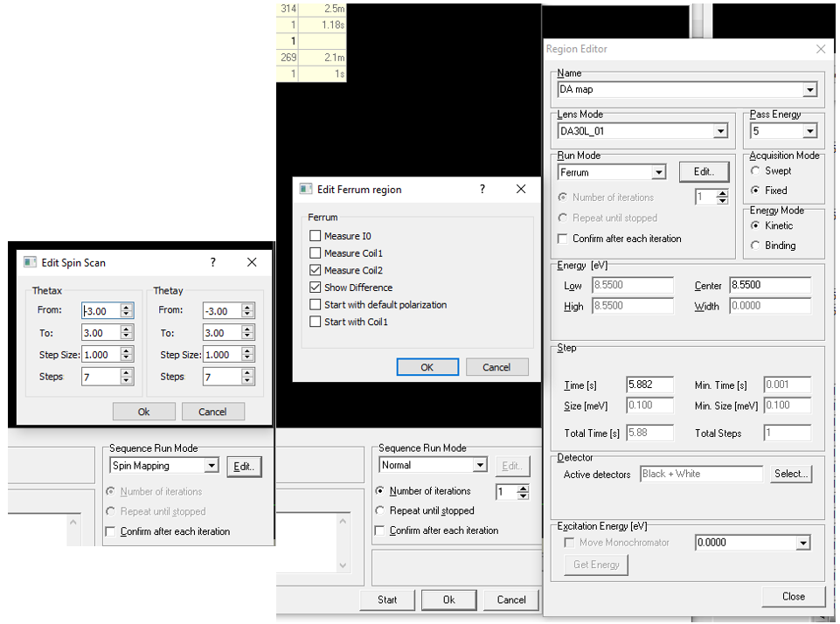Open the Spin Mapping sequence run mode dropdown
840x624 pixels.
coord(211,467)
